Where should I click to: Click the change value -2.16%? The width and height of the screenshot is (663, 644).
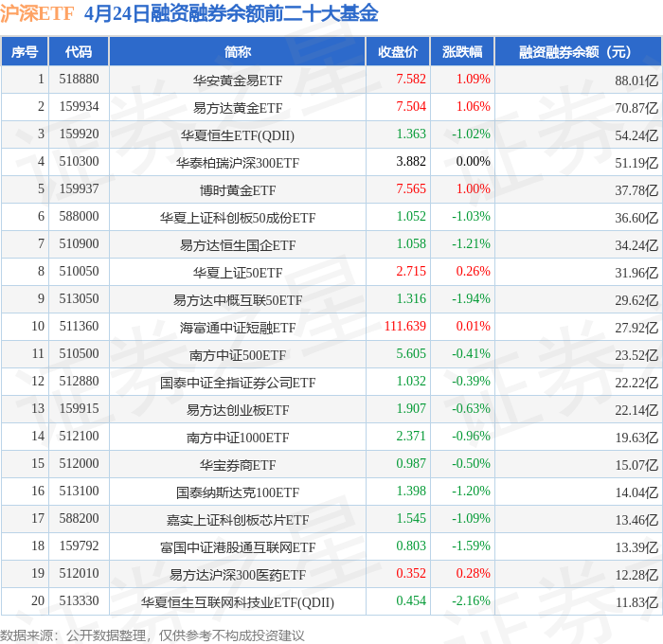(471, 601)
